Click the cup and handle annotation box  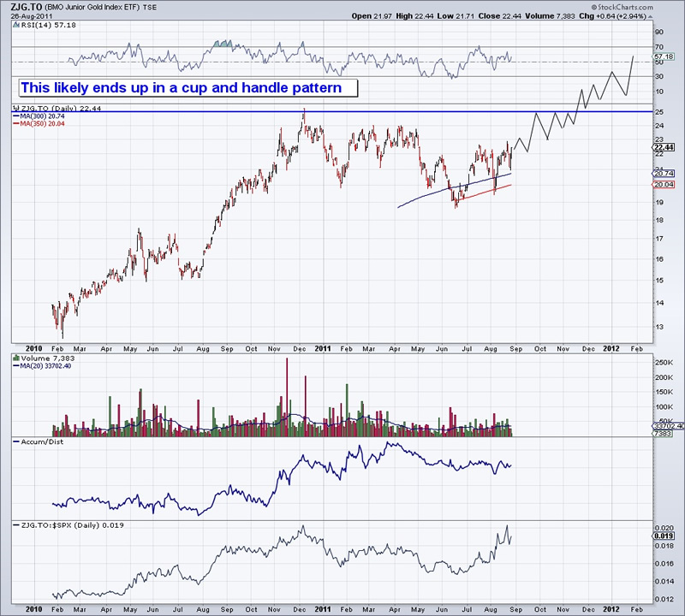(188, 88)
